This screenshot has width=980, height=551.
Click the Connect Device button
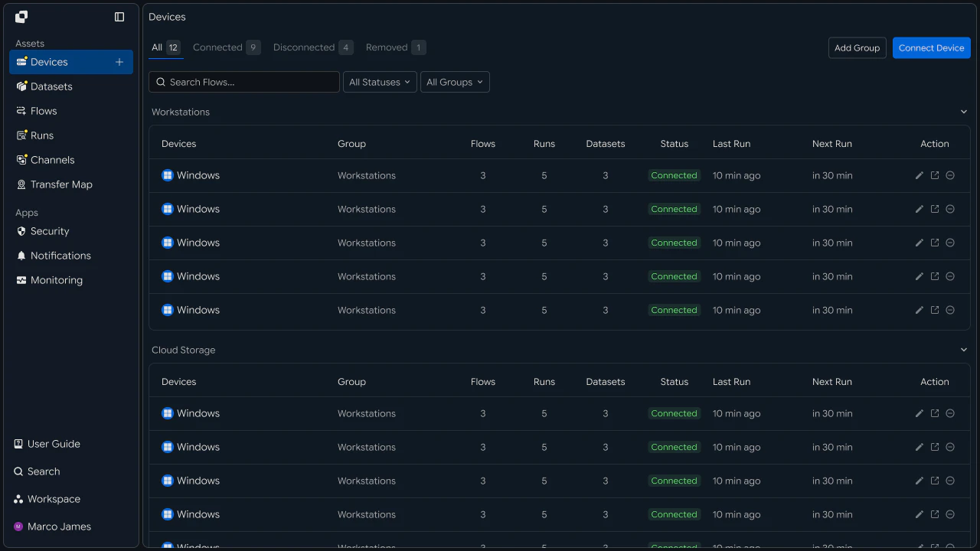[x=932, y=47]
